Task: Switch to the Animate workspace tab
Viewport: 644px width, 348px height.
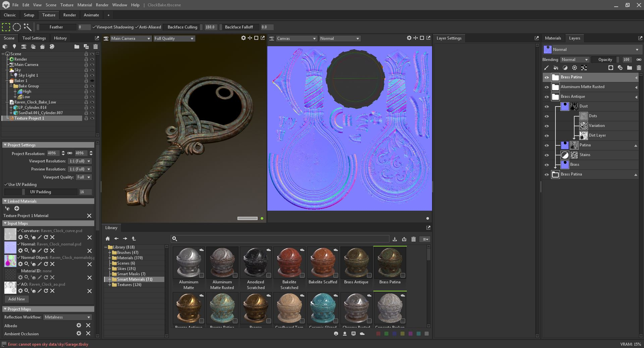Action: tap(91, 15)
